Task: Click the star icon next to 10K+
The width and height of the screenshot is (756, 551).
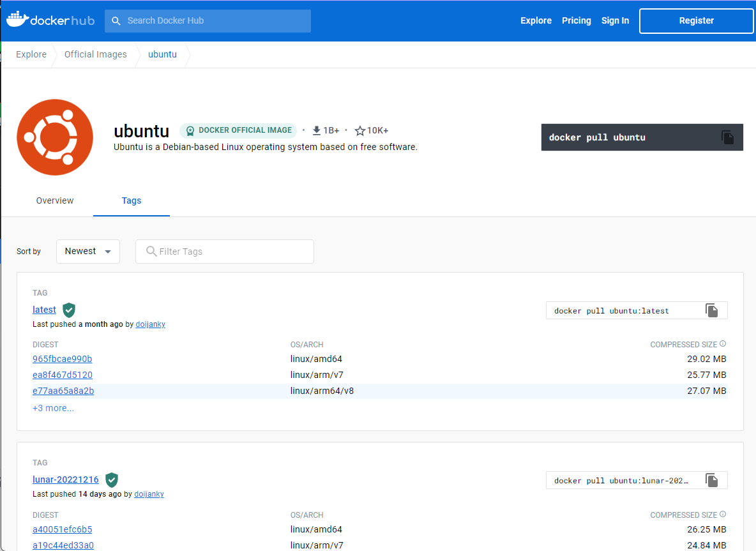Action: [x=359, y=131]
